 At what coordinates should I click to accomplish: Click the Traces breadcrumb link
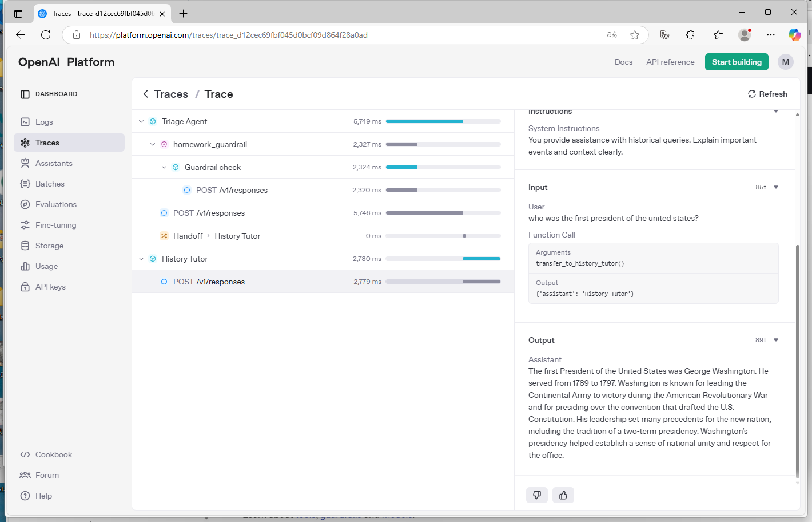(x=171, y=94)
